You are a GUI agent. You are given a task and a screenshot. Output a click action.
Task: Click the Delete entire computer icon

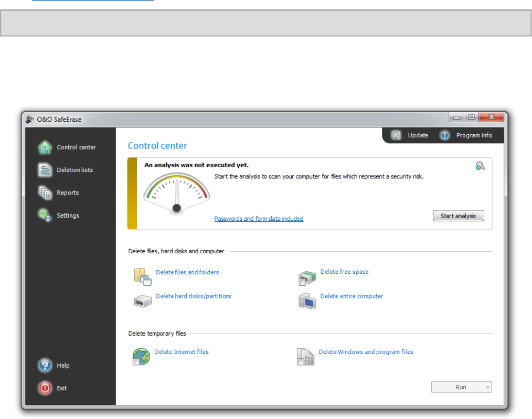307,301
